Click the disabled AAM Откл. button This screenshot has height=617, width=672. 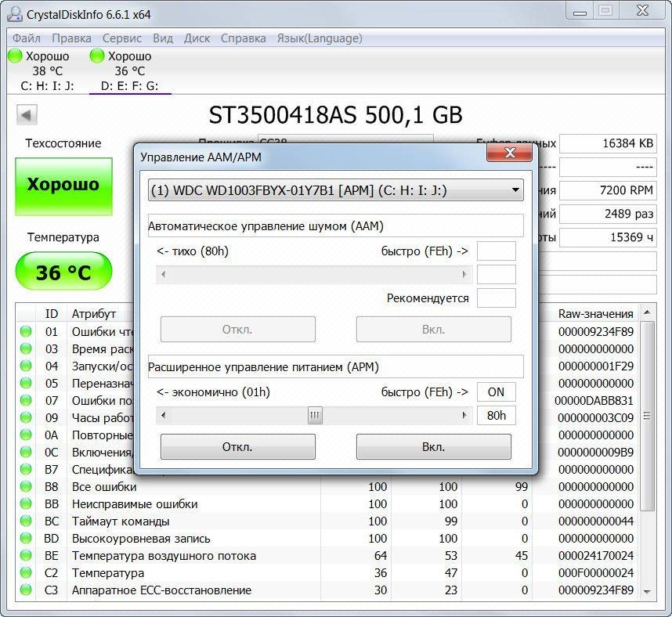pos(238,330)
